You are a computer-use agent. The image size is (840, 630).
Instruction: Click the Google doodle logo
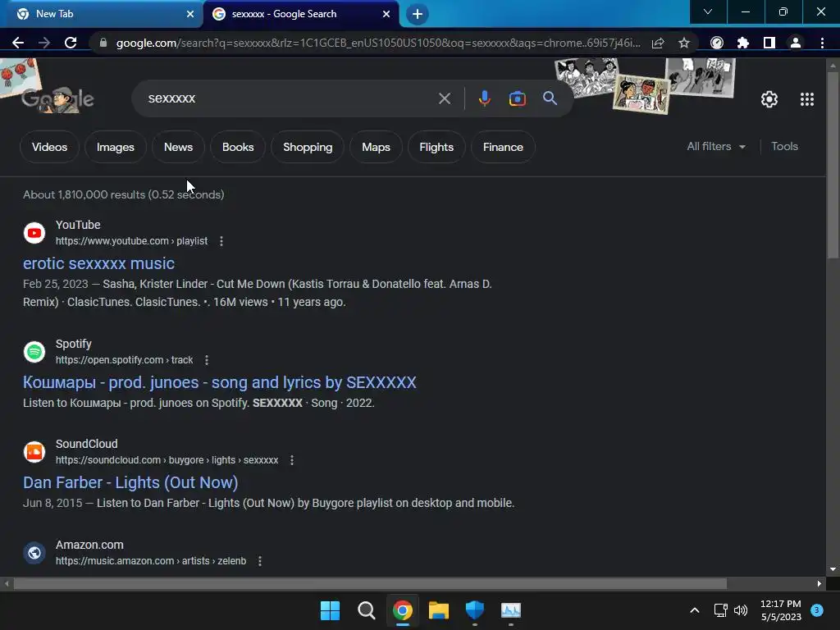click(x=57, y=98)
